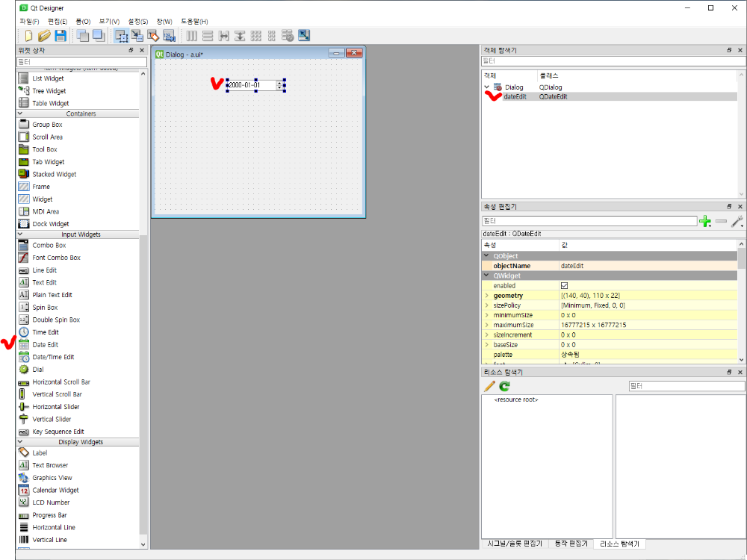Switch to Edit Buddies mode icon
This screenshot has width=747, height=560.
(153, 36)
